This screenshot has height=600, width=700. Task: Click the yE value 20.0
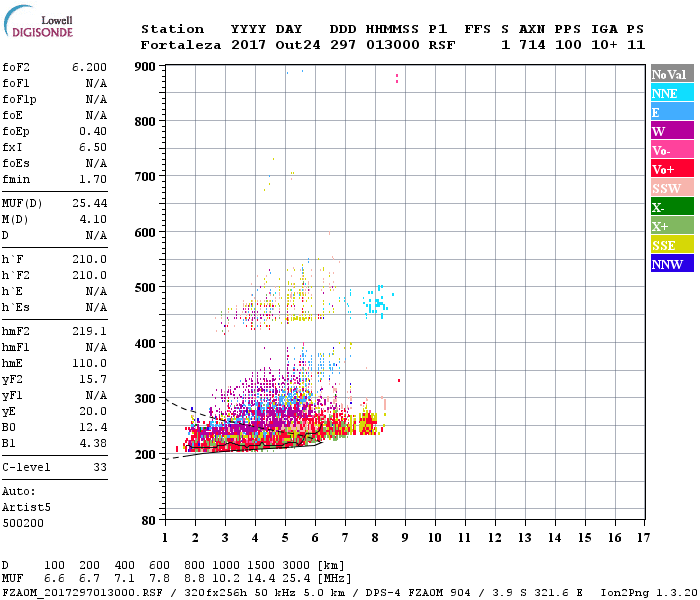click(93, 411)
